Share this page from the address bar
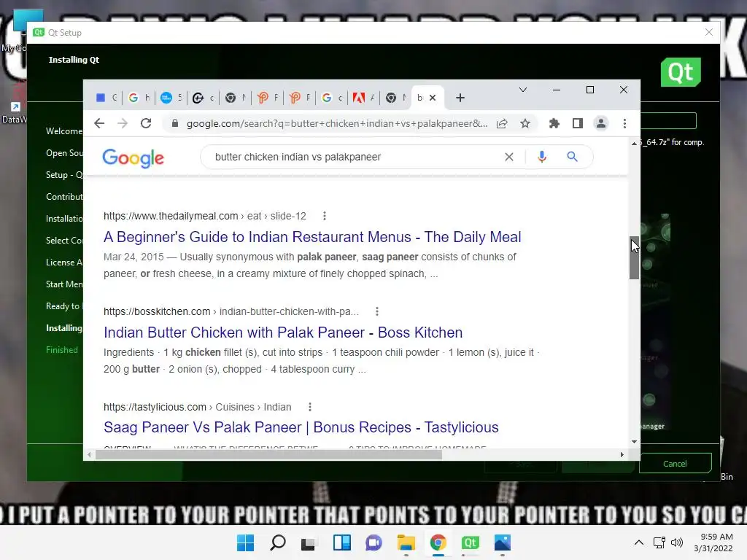The height and width of the screenshot is (560, 747). 502,123
